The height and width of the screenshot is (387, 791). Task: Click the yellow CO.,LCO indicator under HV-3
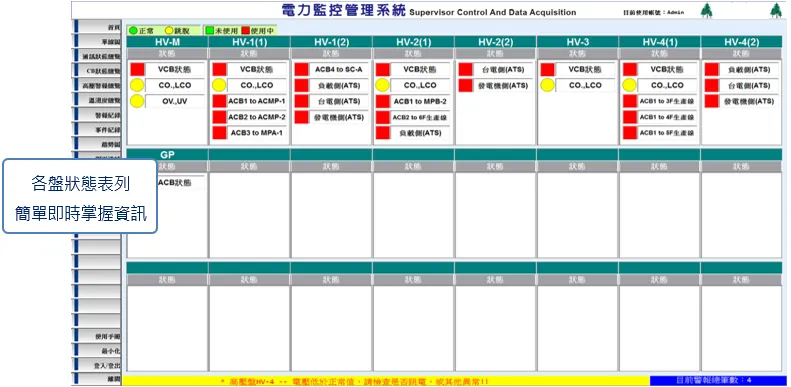(x=547, y=85)
